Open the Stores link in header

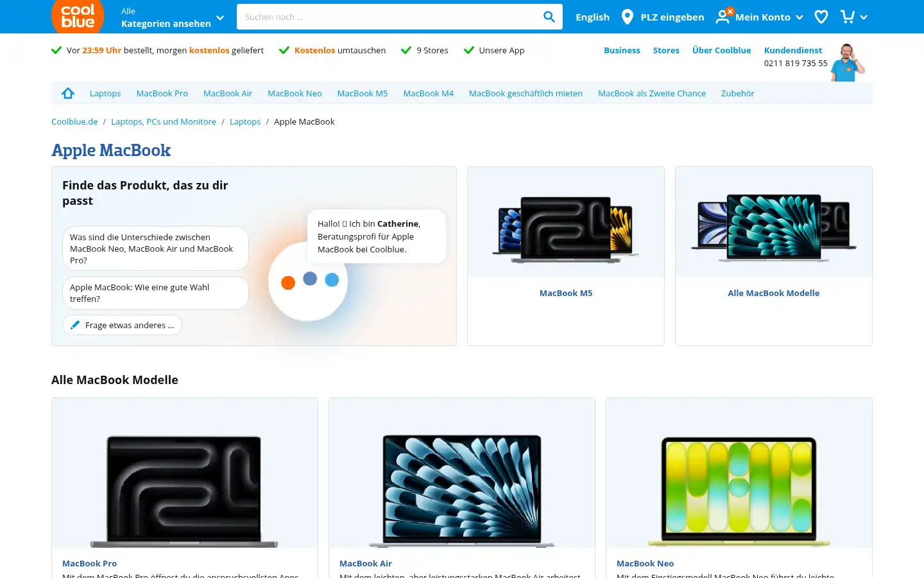(x=666, y=50)
